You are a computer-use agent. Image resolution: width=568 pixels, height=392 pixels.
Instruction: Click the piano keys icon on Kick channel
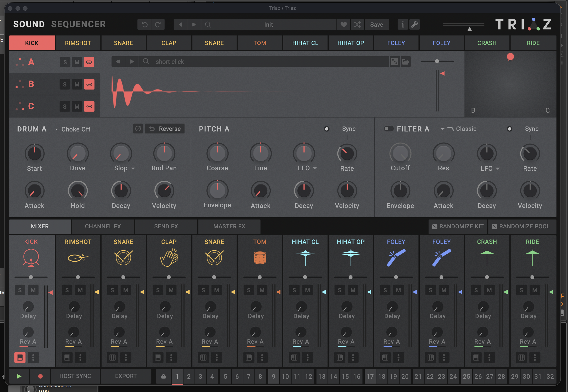pos(20,357)
